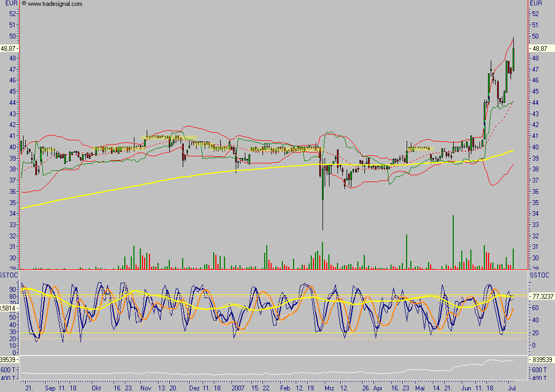Viewport: 555px width, 392px height.
Task: Click the EUR label on right axis
Action: point(536,3)
